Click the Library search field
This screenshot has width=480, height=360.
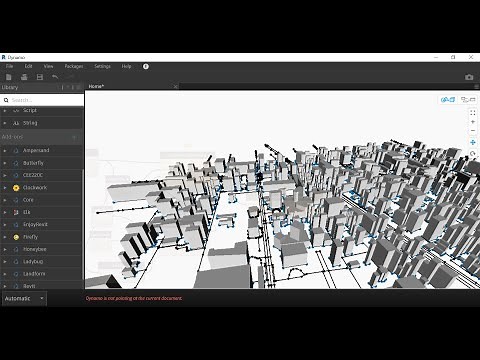(x=42, y=100)
